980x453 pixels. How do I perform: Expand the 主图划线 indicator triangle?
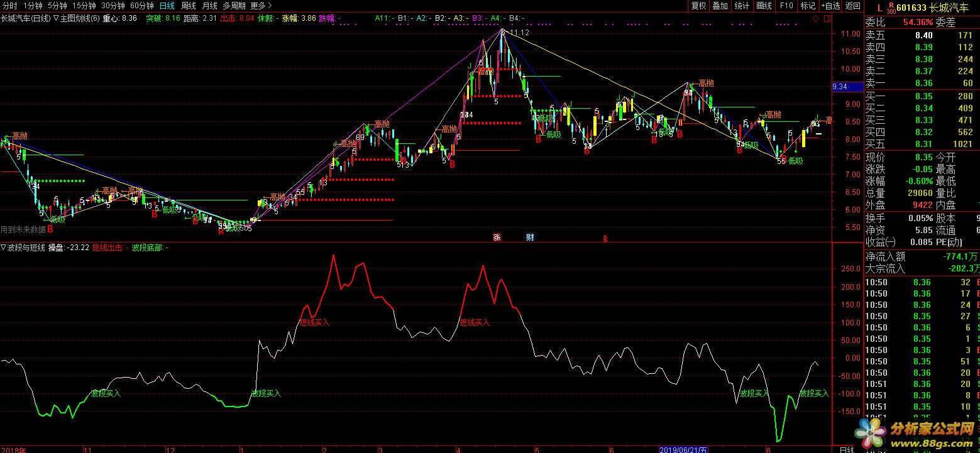point(57,18)
